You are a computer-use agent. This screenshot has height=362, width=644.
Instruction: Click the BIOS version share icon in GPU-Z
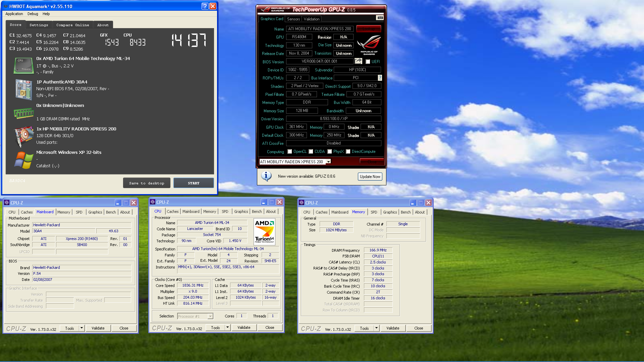pos(359,61)
